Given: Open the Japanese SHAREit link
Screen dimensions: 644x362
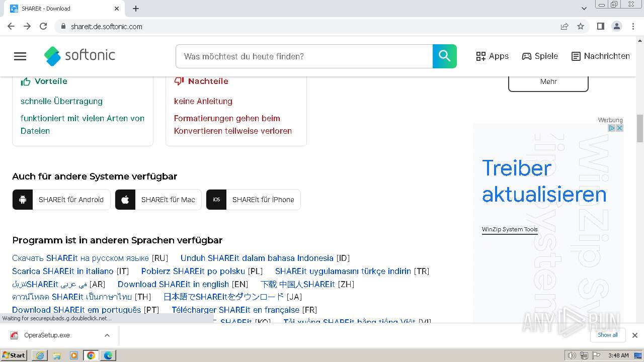Looking at the screenshot, I should click(x=224, y=297).
